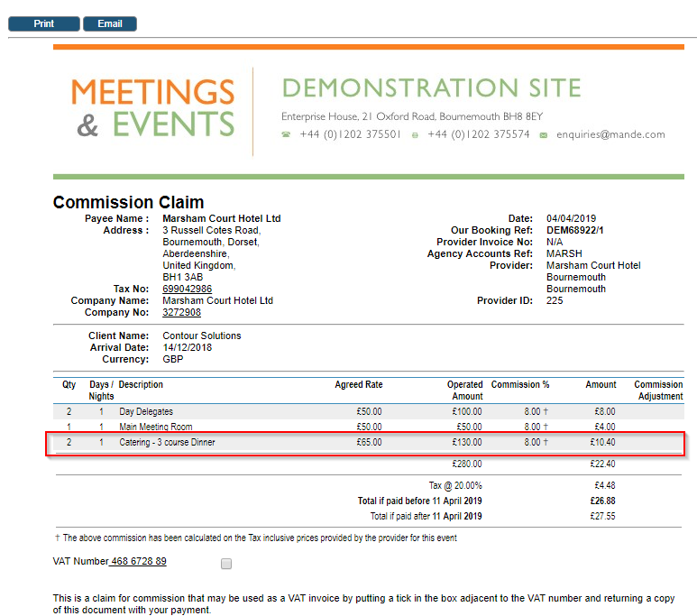Click the Print button
The width and height of the screenshot is (697, 616).
(x=44, y=24)
